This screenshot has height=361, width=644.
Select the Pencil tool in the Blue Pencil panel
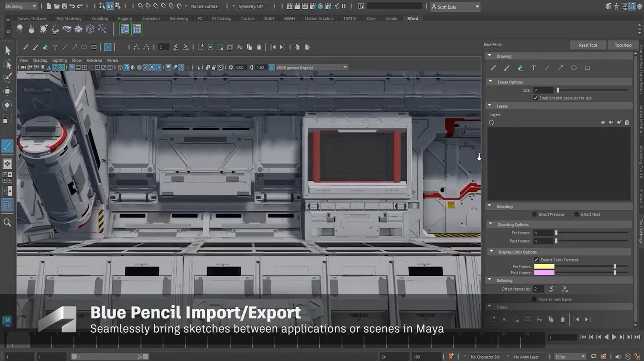coord(493,68)
